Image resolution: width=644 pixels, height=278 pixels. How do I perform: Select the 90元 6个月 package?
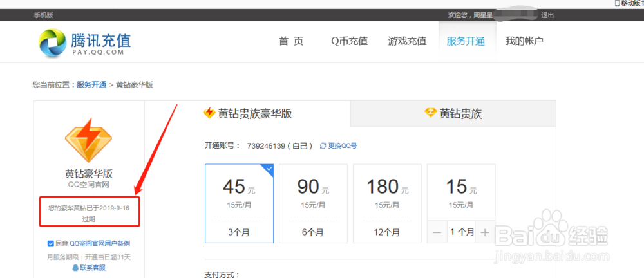[x=313, y=203]
